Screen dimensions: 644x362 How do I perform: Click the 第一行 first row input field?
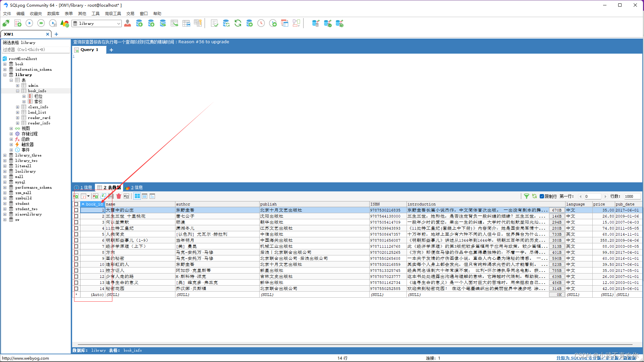point(593,196)
